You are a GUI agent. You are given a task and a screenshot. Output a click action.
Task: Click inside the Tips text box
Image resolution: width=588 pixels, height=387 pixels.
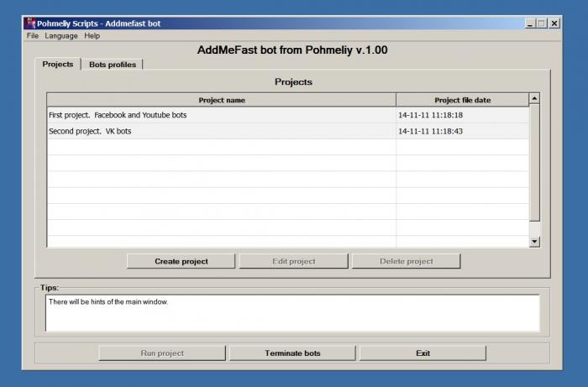click(x=292, y=313)
